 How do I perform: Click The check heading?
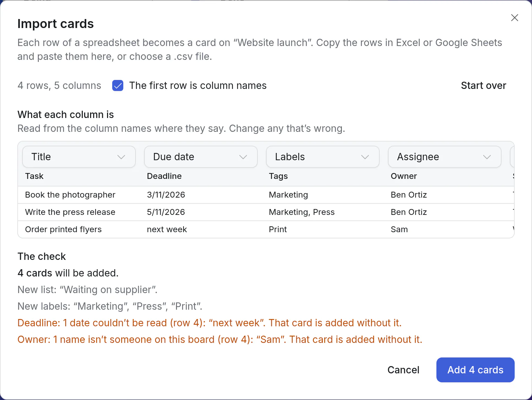pyautogui.click(x=42, y=256)
